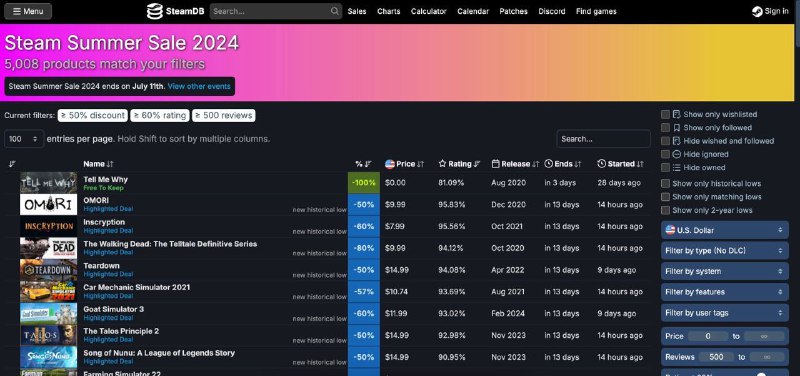Enable Show only 2-year lows checkbox

tap(665, 210)
